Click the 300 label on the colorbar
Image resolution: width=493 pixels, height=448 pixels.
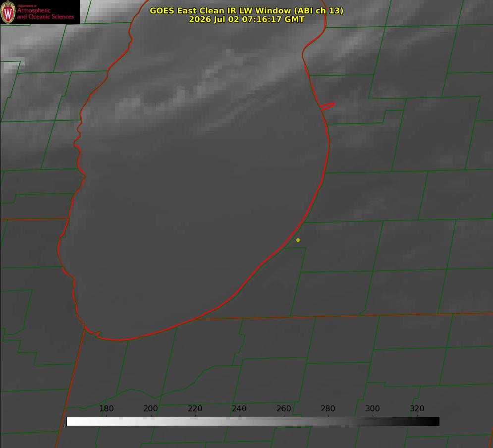(372, 408)
